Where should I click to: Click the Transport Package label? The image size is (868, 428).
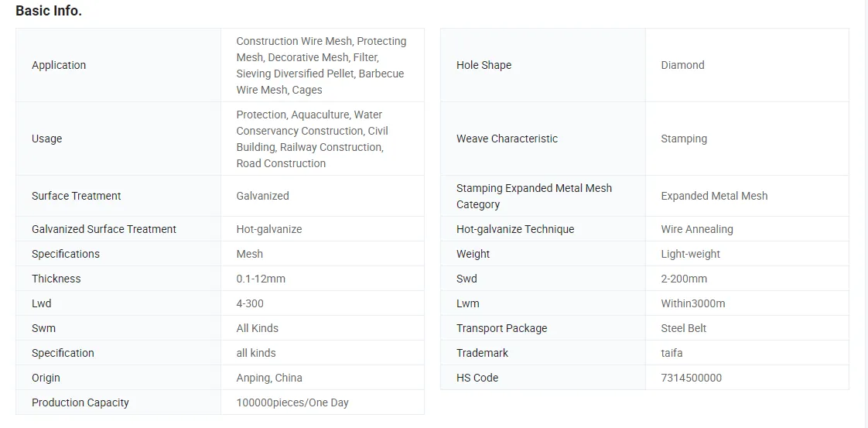501,328
